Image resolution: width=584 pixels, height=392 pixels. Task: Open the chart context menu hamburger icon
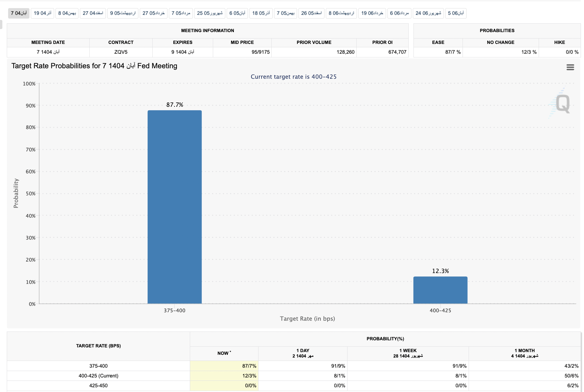[x=570, y=67]
